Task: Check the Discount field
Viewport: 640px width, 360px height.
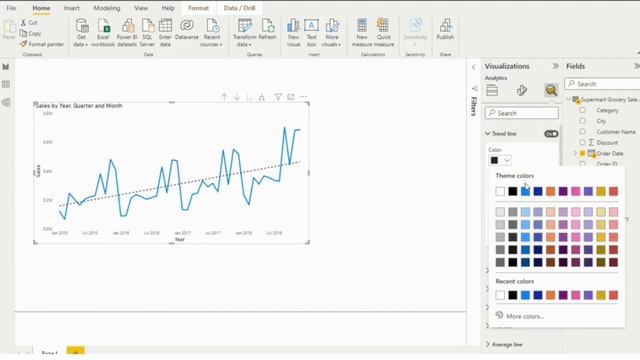Action: [582, 142]
